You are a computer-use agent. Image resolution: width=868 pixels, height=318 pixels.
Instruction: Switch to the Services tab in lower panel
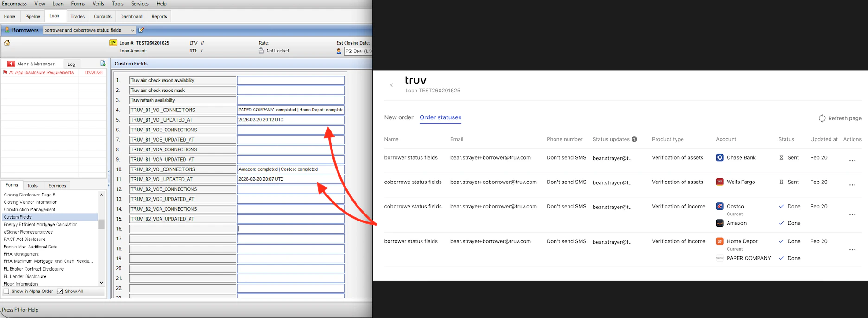coord(57,185)
